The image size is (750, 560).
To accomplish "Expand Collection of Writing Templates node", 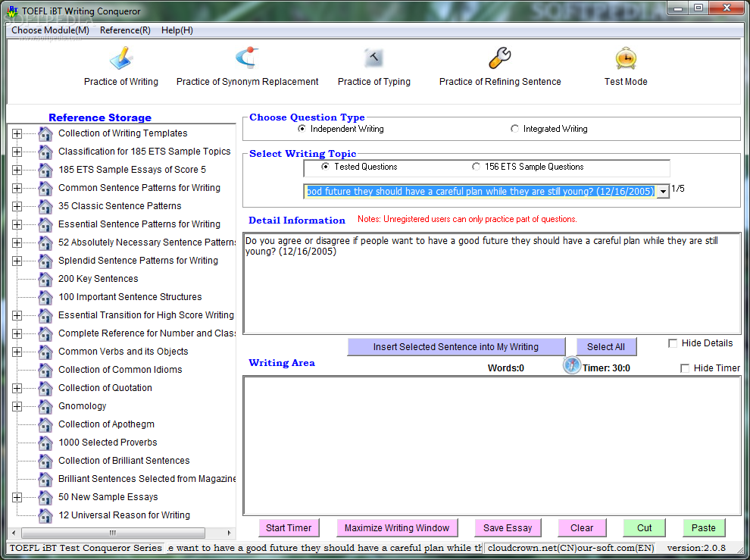I will tap(17, 133).
